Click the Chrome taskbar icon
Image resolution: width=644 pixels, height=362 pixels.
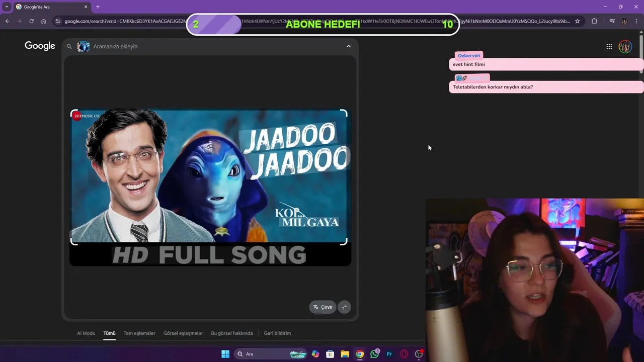point(360,354)
